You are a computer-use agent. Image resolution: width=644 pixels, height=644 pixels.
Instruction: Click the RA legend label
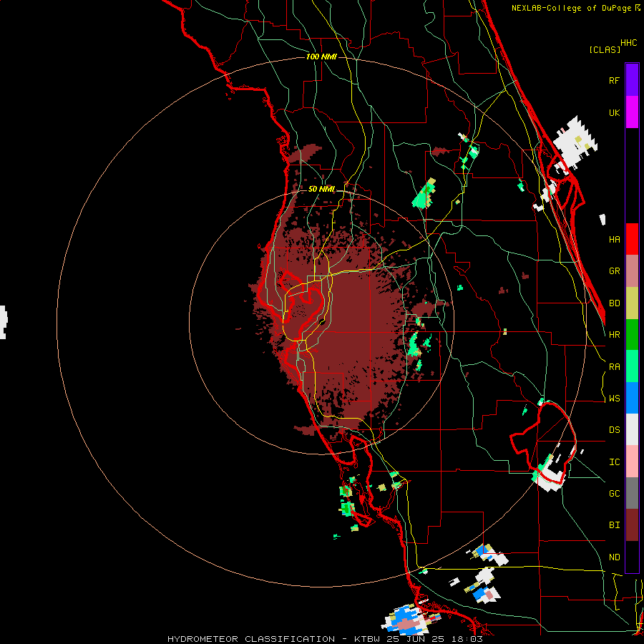tap(614, 367)
